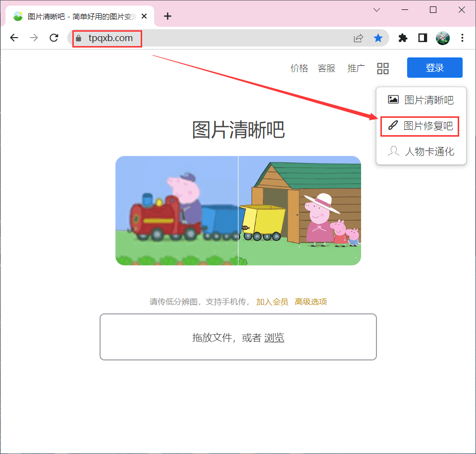476x454 pixels.
Task: Share this page from the address bar
Action: click(x=359, y=38)
